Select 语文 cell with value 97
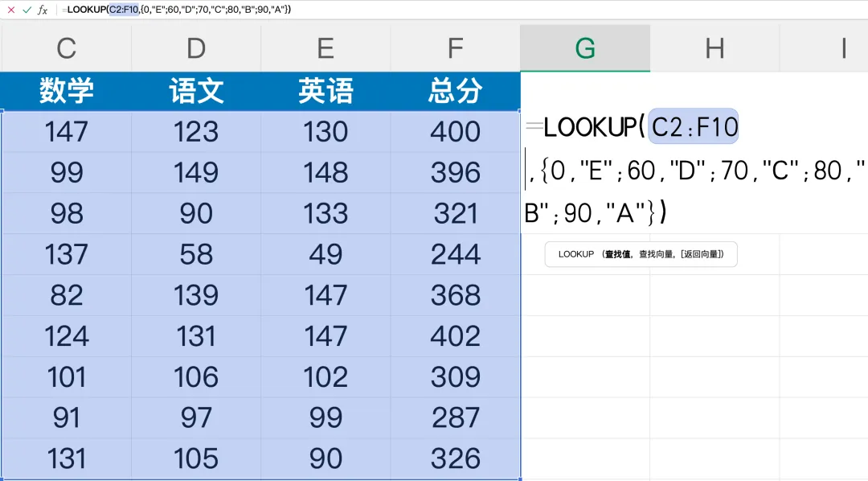This screenshot has height=481, width=868. pyautogui.click(x=196, y=417)
